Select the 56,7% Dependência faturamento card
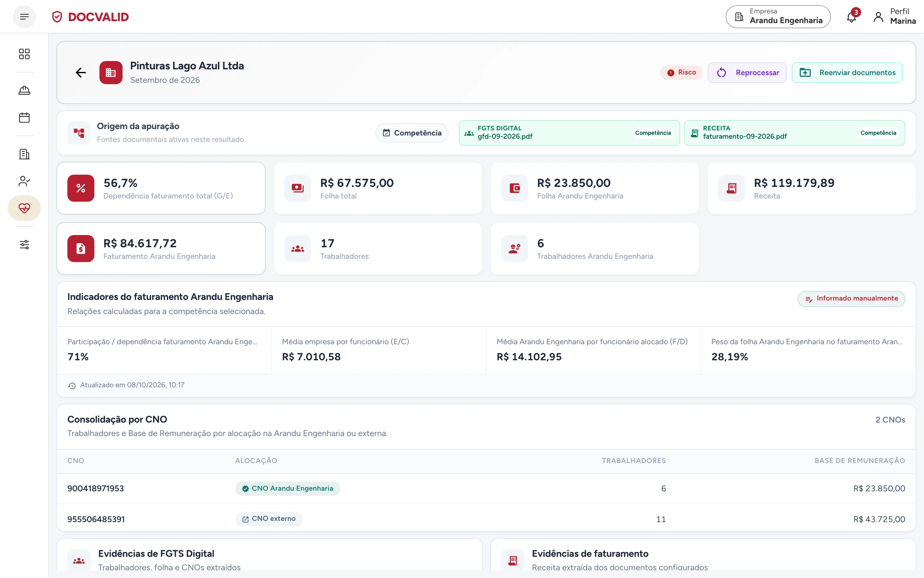The height and width of the screenshot is (578, 924). click(161, 188)
